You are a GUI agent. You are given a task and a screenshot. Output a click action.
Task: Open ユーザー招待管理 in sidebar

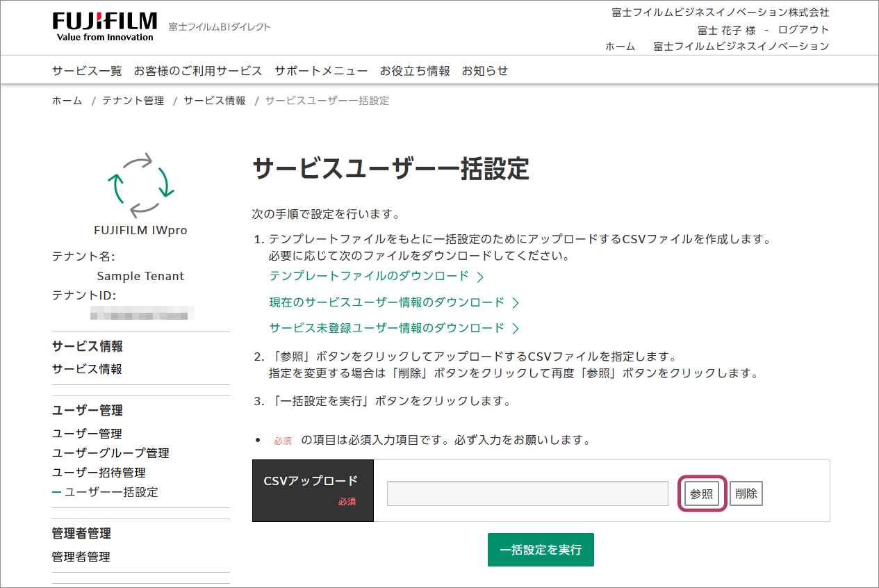[99, 473]
